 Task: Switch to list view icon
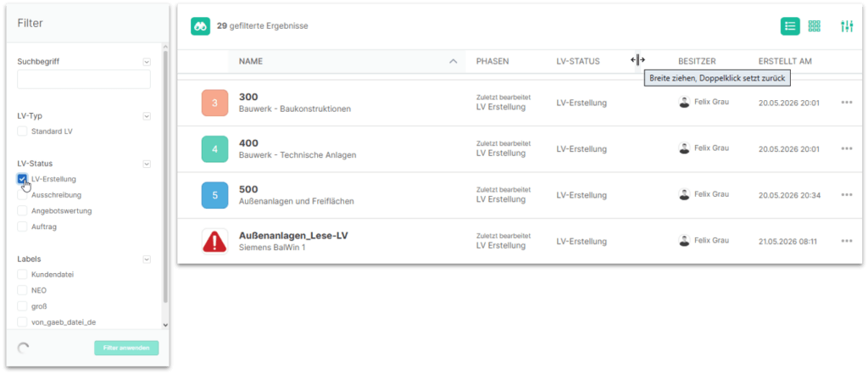coord(790,26)
